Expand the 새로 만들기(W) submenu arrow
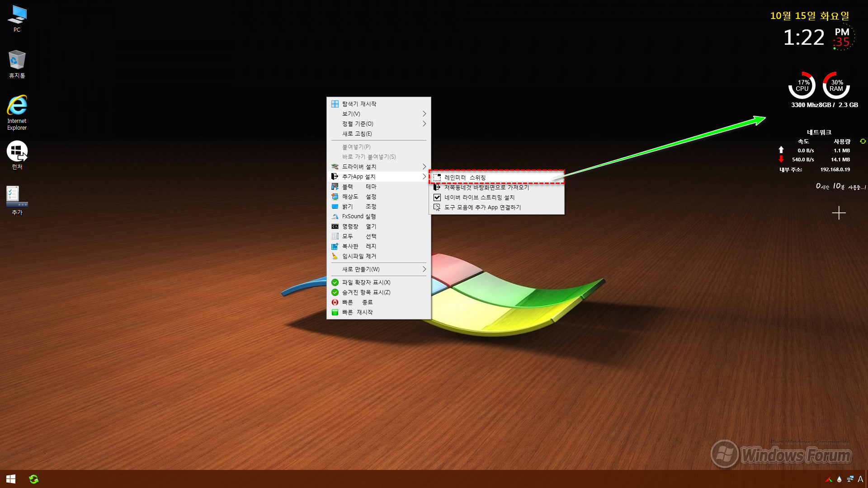This screenshot has width=868, height=488. pos(424,269)
